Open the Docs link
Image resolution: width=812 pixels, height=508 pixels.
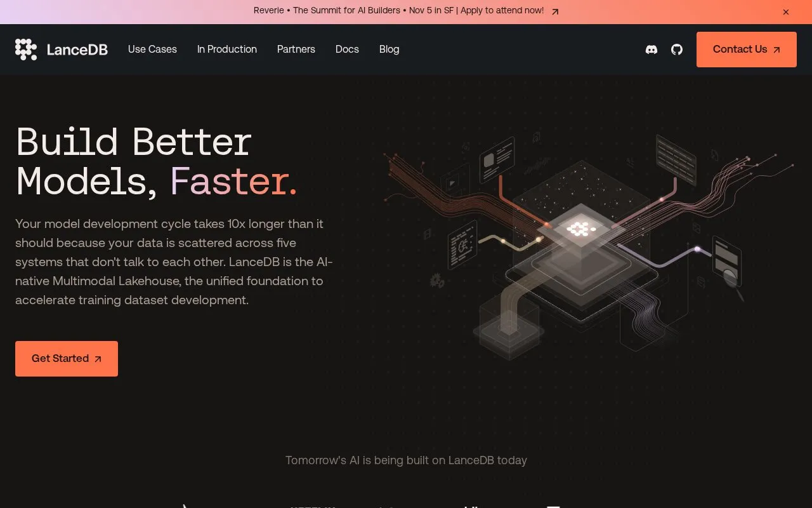[347, 49]
